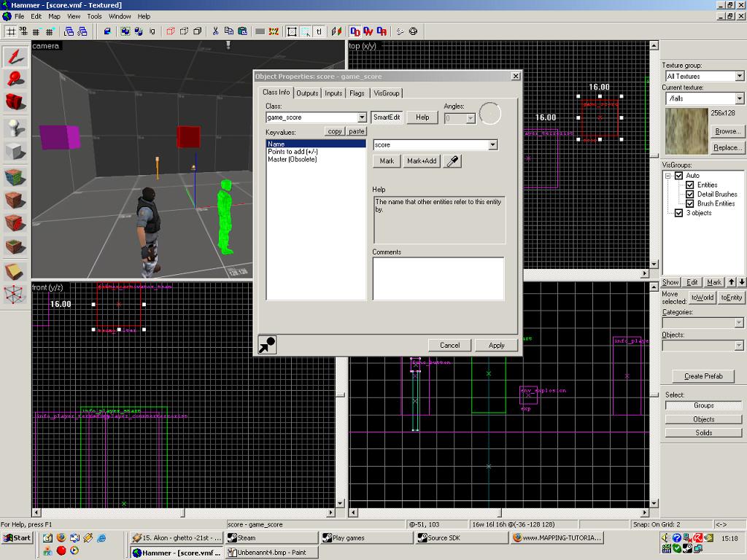
Task: Select the Magnify tool
Action: click(x=16, y=79)
